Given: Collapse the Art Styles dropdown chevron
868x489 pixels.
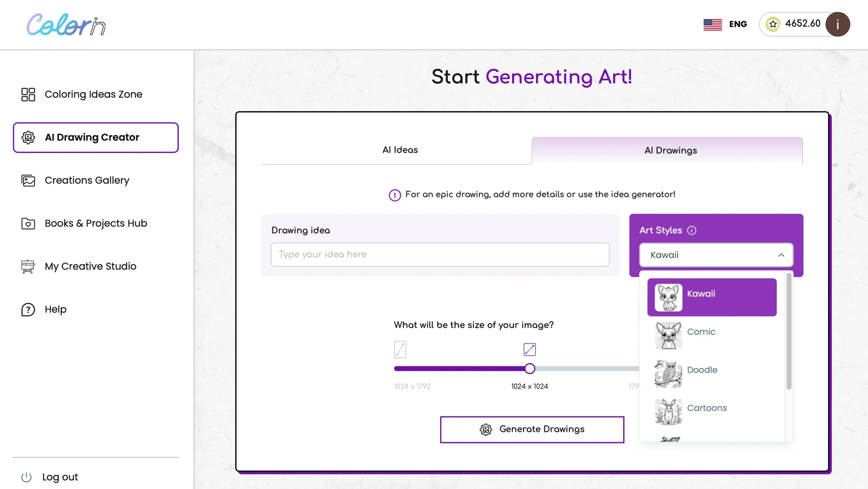Looking at the screenshot, I should (x=782, y=255).
